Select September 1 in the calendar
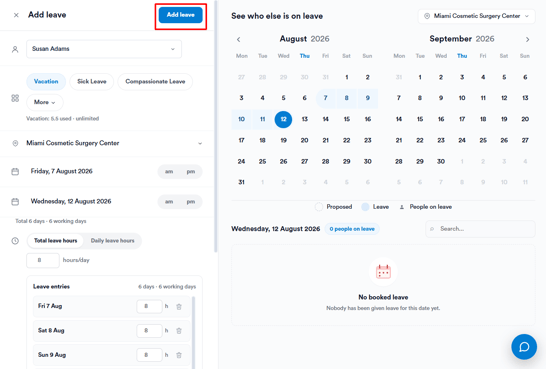Screen dimensions: 546x369 click(x=420, y=77)
